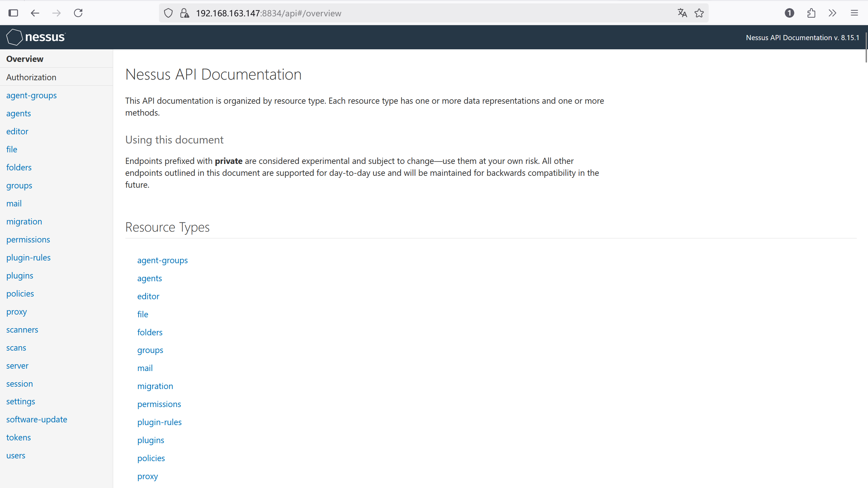The image size is (868, 488).
Task: Open proxy in the left sidebar
Action: 17,312
